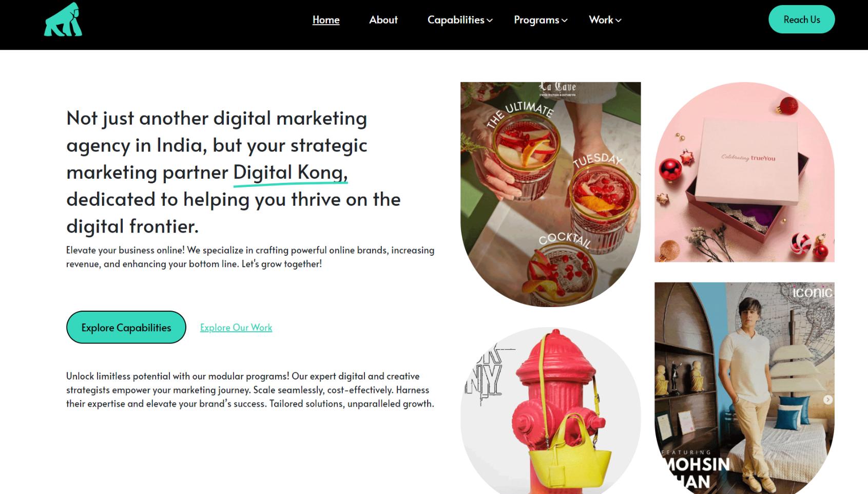Open the Home menu item
Image resolution: width=868 pixels, height=494 pixels.
pos(326,20)
